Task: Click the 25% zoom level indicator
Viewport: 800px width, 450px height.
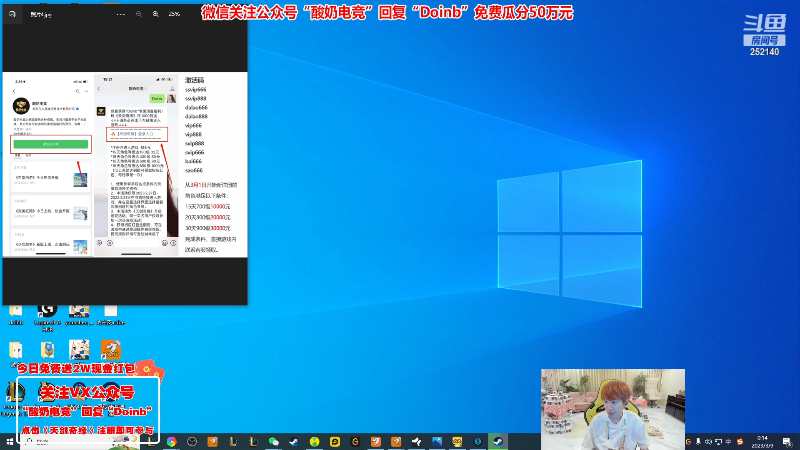Action: tap(174, 14)
